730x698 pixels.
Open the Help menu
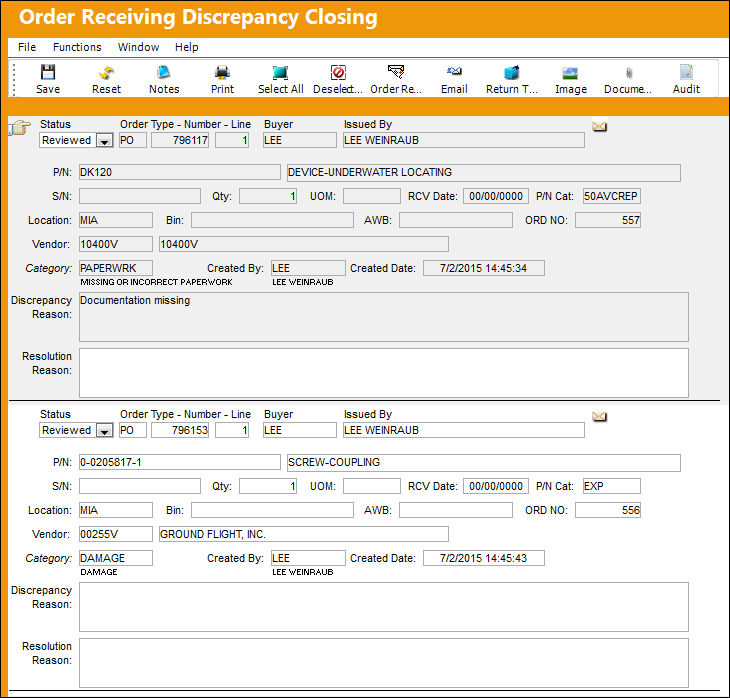click(187, 47)
